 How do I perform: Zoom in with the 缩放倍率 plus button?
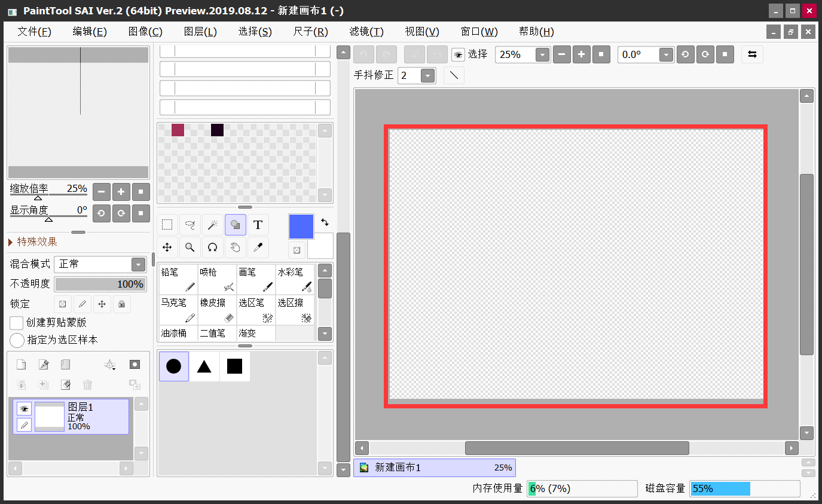point(121,192)
